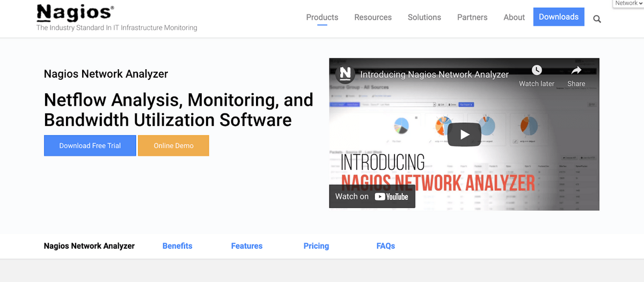This screenshot has height=282, width=644.
Task: Open the About menu
Action: tap(514, 17)
